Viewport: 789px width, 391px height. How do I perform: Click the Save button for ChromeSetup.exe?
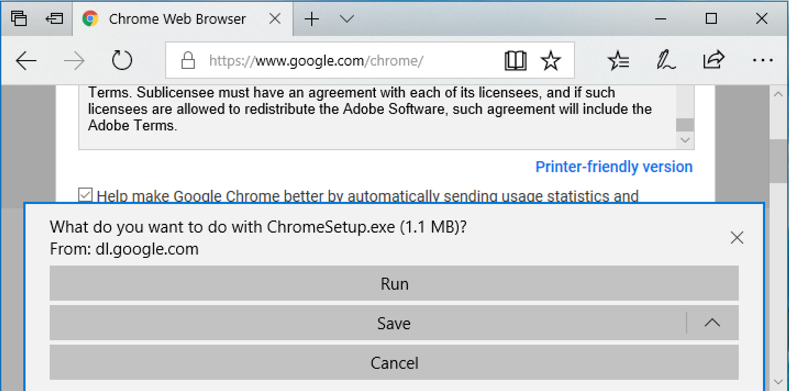point(368,323)
